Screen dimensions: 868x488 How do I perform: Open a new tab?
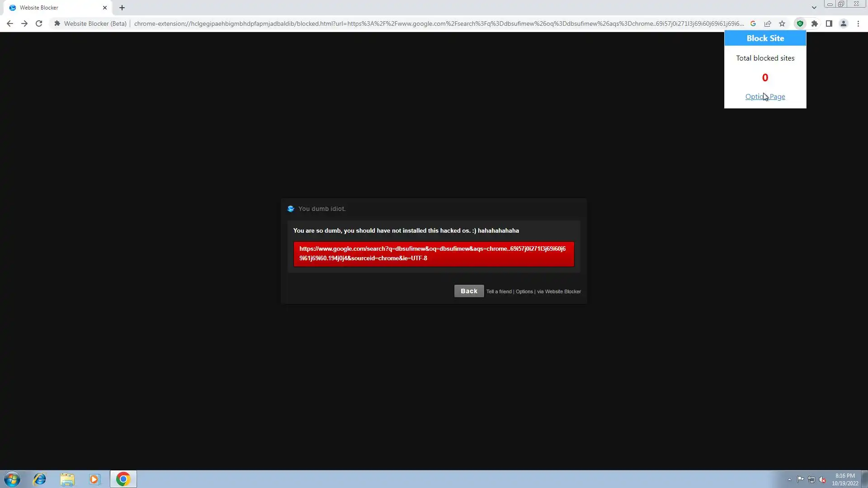point(122,8)
